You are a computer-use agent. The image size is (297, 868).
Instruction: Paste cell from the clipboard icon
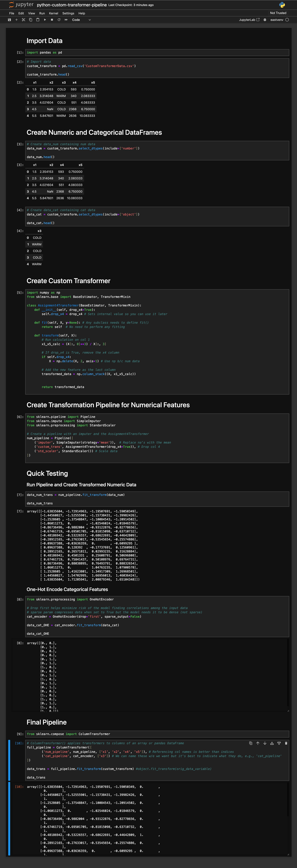tap(38, 20)
